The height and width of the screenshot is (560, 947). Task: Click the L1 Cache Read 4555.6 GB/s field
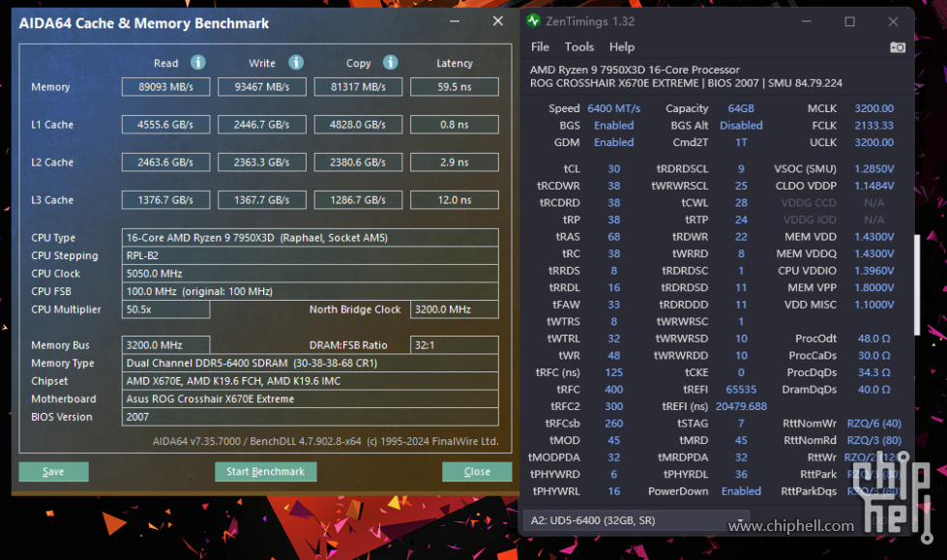coord(166,125)
